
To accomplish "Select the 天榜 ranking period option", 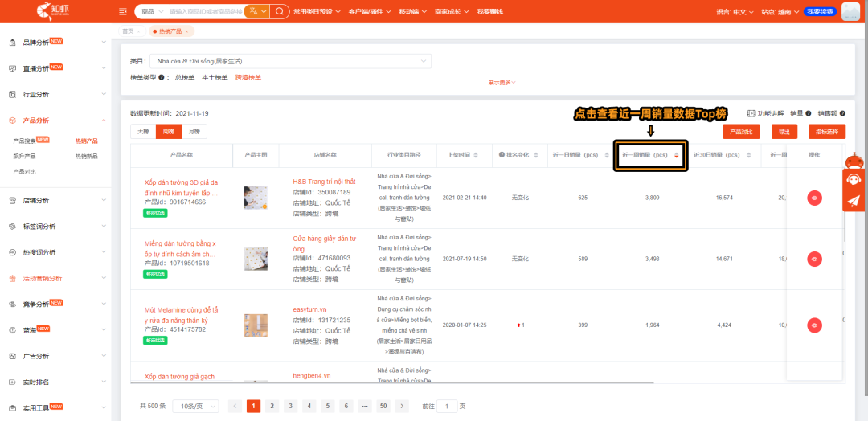I will (x=143, y=131).
